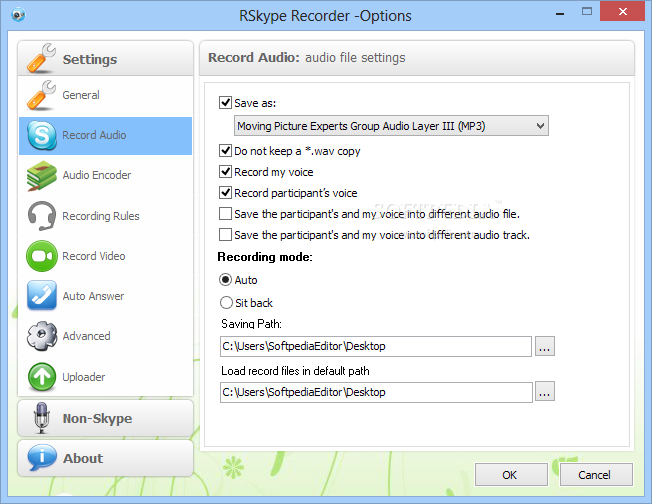Click the General wrench icon
Image resolution: width=652 pixels, height=504 pixels.
click(41, 95)
